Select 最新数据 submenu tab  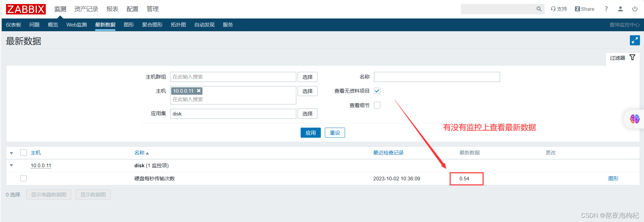tap(105, 25)
